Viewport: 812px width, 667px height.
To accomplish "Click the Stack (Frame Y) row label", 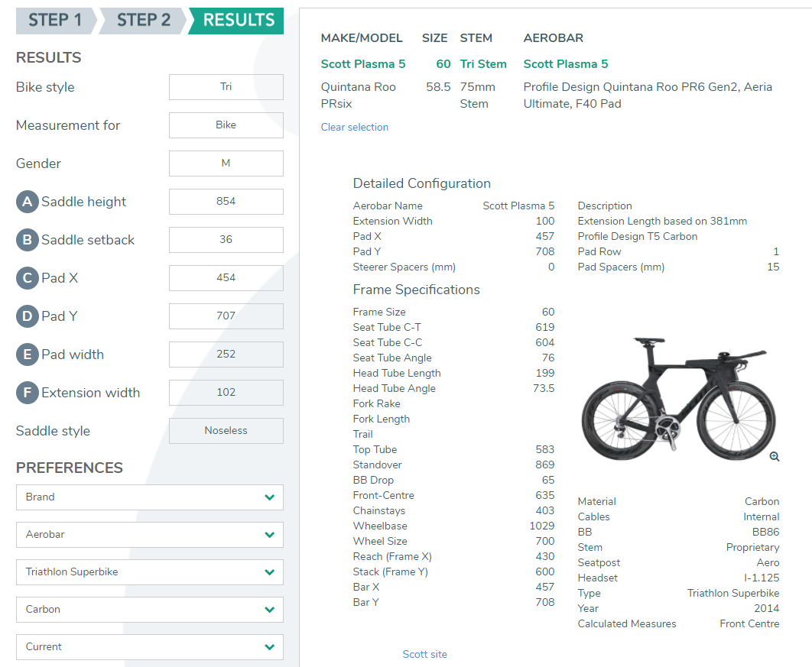I will coord(391,571).
